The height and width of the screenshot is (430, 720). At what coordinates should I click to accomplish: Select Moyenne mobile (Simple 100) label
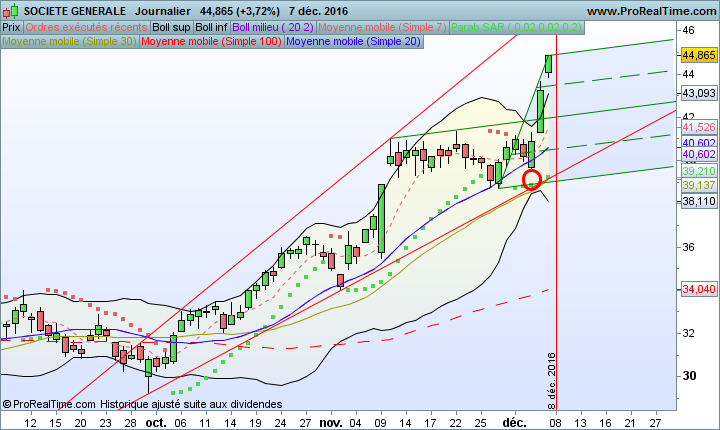211,42
